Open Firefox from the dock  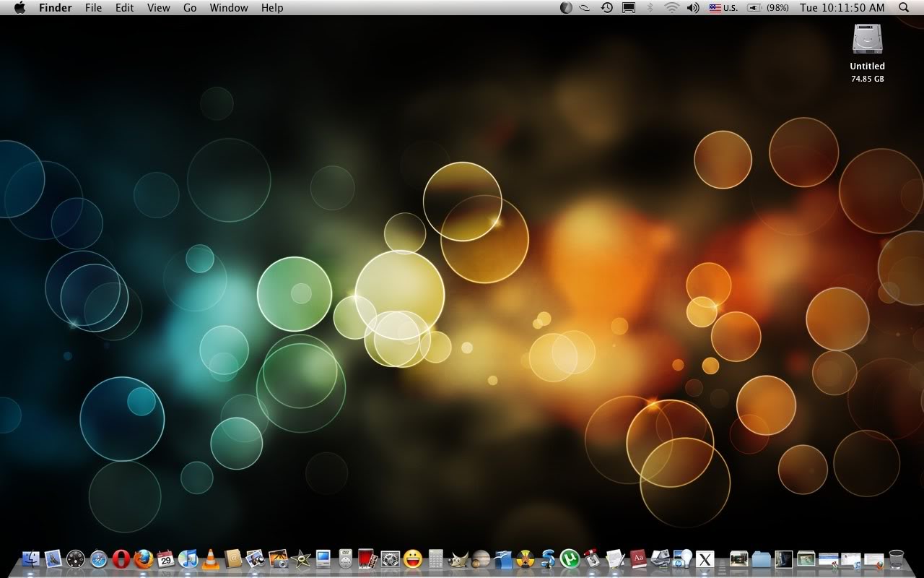click(x=144, y=558)
